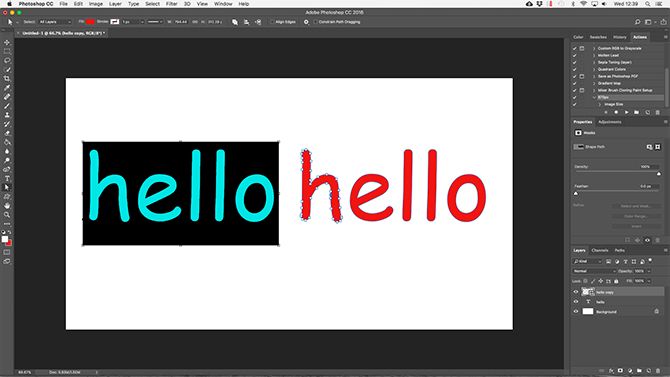The height and width of the screenshot is (377, 670).
Task: Switch to the Channels tab
Action: coord(600,250)
